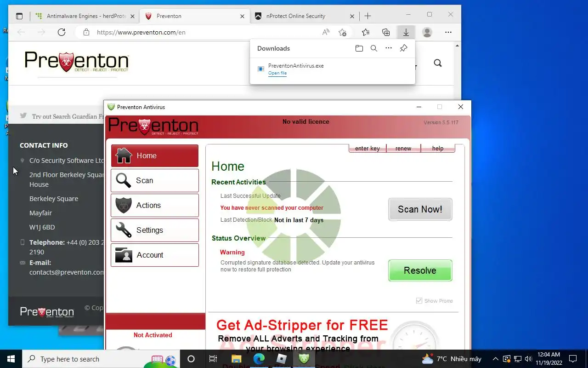588x368 pixels.
Task: Open File Explorer from the taskbar
Action: point(236,359)
